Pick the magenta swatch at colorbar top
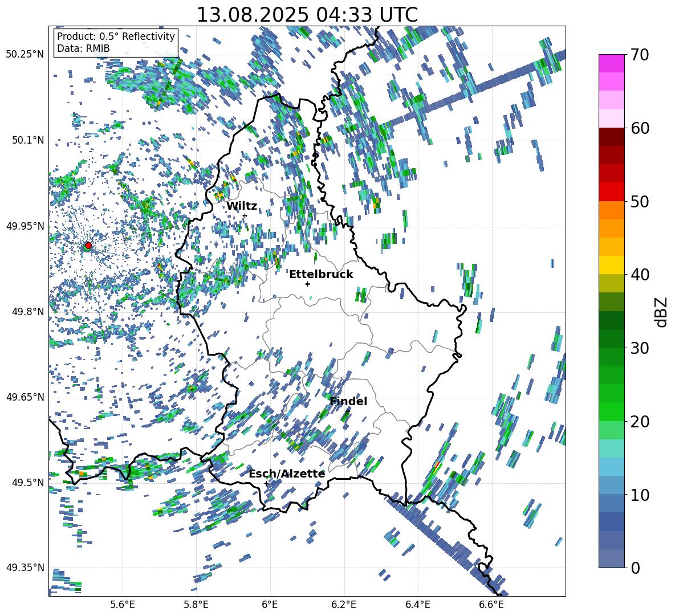This screenshot has width=675, height=616. click(611, 63)
